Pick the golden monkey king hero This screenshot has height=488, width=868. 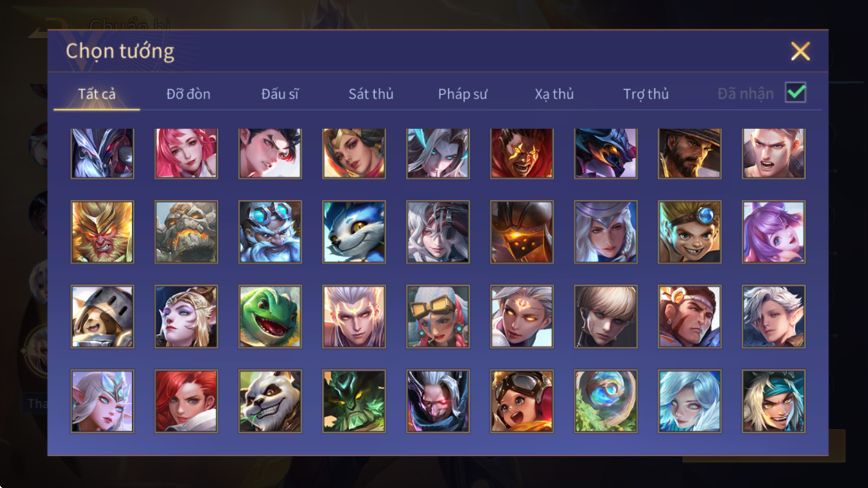(103, 232)
